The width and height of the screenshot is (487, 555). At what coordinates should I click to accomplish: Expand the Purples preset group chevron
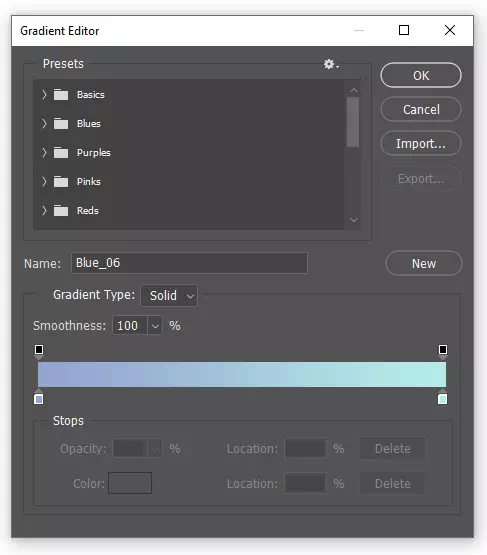point(44,153)
